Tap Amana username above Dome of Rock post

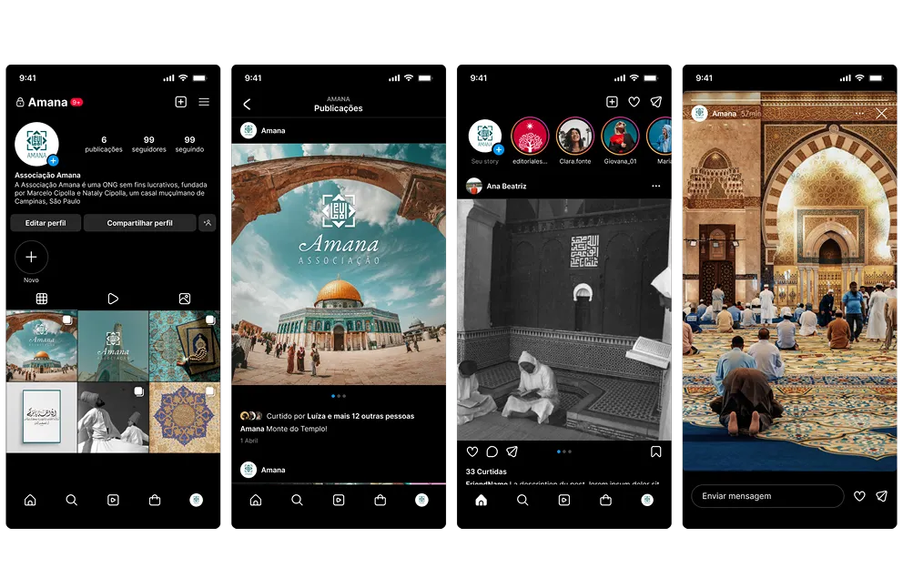pyautogui.click(x=273, y=131)
